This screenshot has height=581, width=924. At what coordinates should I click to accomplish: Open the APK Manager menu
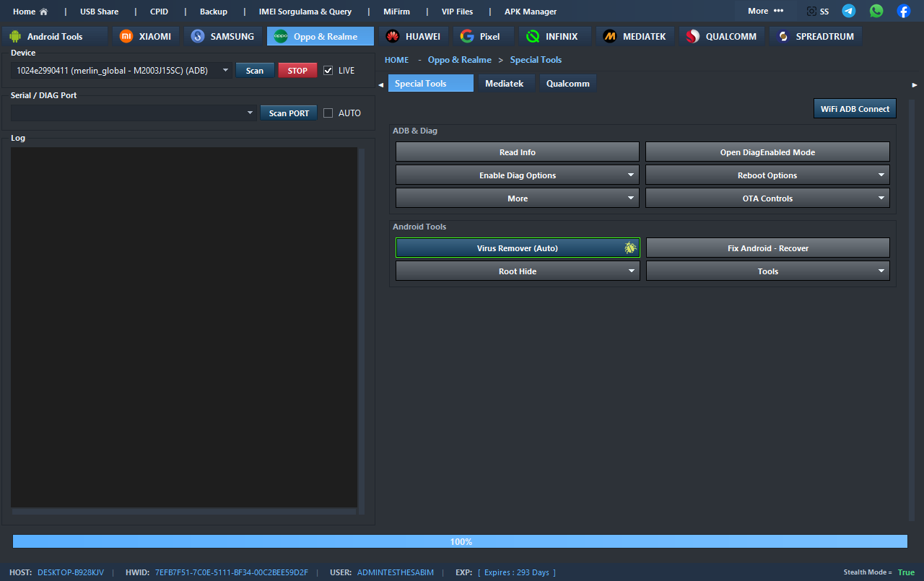[530, 12]
